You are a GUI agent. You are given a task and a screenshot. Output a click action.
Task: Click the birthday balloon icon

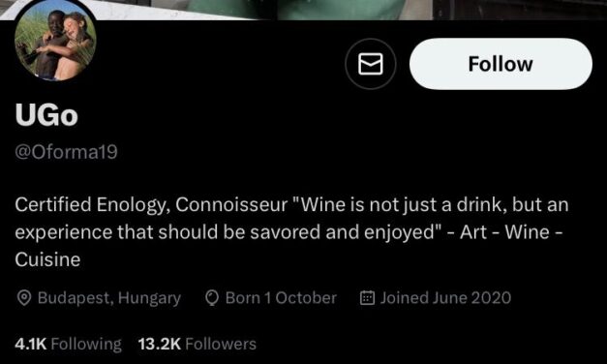click(212, 298)
